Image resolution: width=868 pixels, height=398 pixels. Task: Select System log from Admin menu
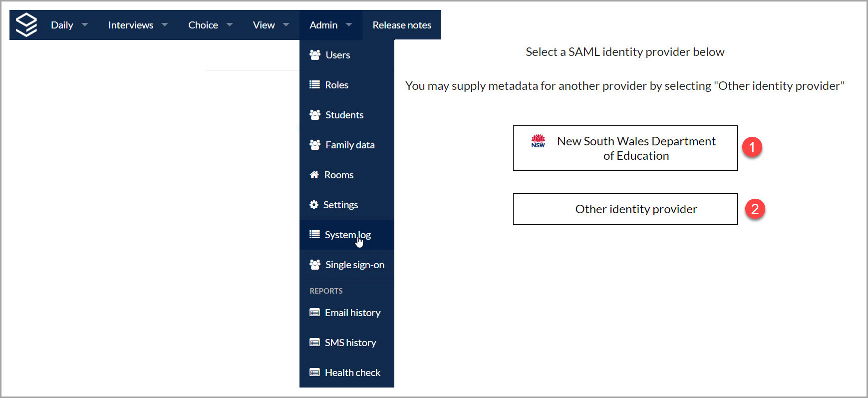click(x=347, y=235)
